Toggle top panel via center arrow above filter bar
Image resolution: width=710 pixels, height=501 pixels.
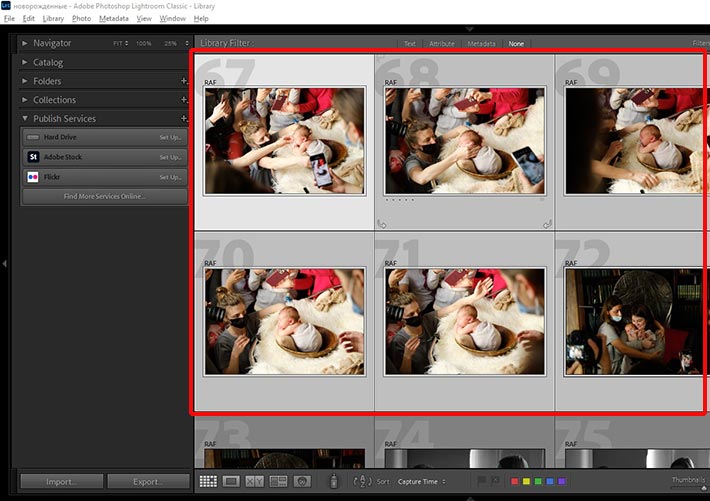pos(470,29)
